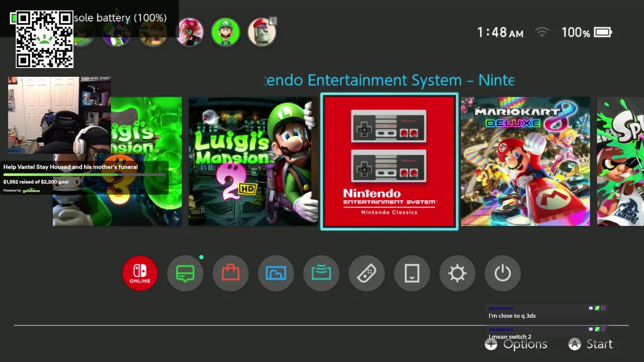Viewport: 644px width, 362px height.
Task: Click the Options label
Action: [525, 344]
